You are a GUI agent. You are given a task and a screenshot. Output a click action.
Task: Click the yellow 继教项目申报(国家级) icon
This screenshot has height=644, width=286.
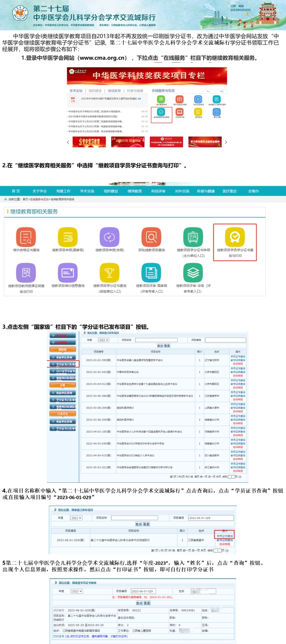(68, 237)
